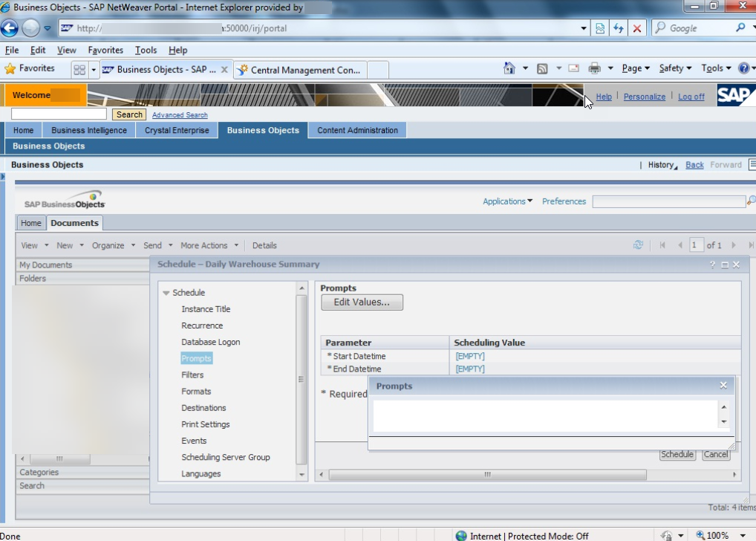Click the browser Forward arrow button
The height and width of the screenshot is (541, 756).
31,28
